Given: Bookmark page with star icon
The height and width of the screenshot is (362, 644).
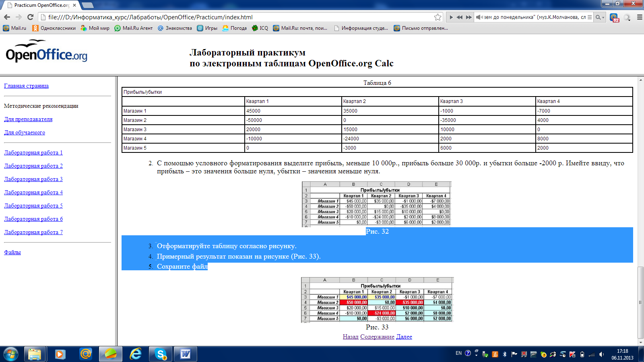Looking at the screenshot, I should 438,17.
